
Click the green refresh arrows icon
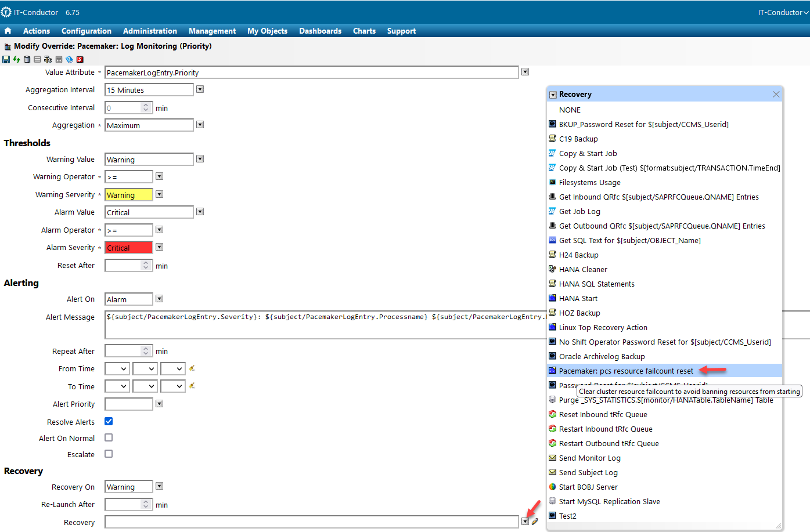point(16,60)
